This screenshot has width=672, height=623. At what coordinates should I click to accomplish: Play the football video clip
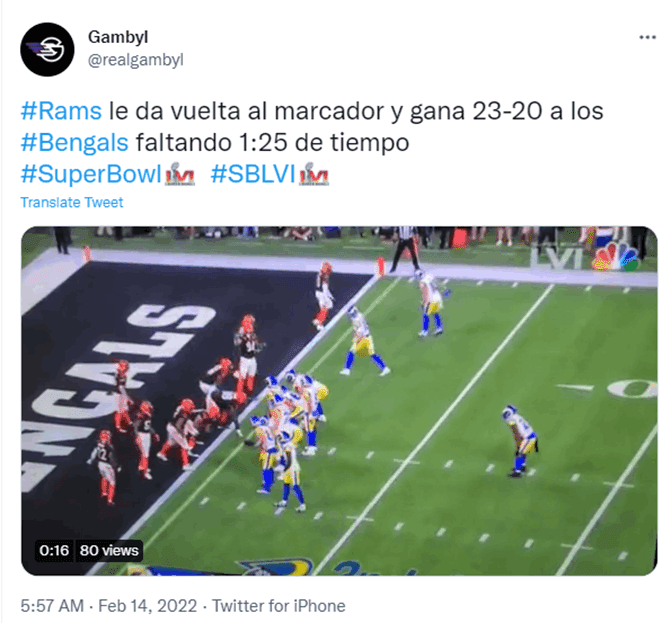[339, 401]
